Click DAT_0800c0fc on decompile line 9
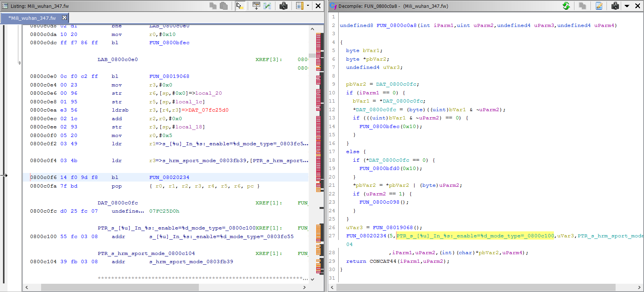644x292 pixels. tap(396, 84)
